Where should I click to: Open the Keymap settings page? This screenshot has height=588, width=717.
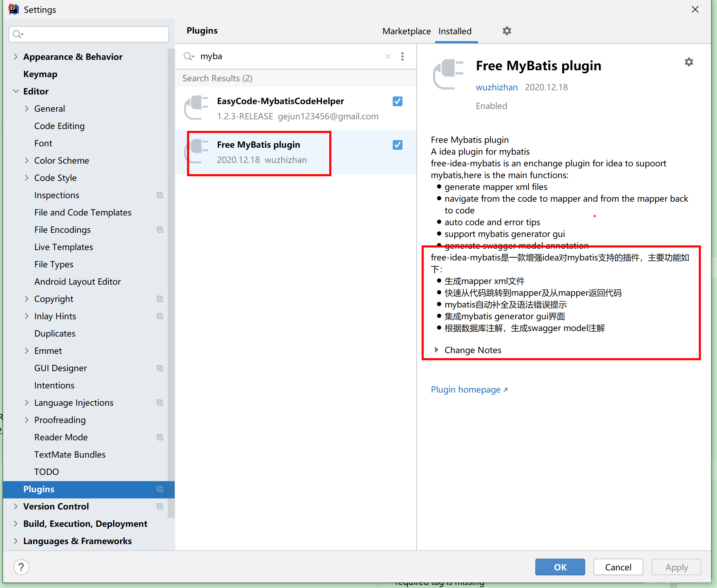tap(40, 74)
